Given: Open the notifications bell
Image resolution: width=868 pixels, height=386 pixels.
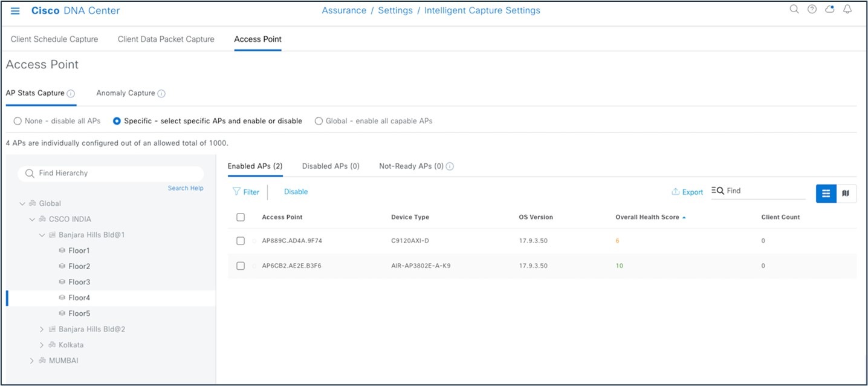Looking at the screenshot, I should coord(847,10).
